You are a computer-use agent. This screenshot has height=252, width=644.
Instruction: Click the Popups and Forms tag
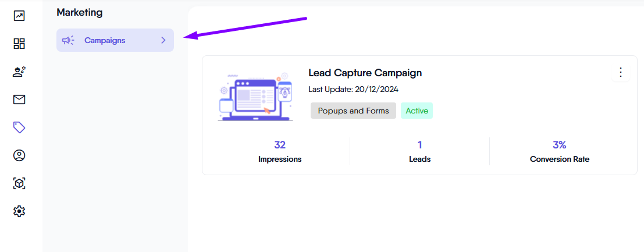point(353,111)
